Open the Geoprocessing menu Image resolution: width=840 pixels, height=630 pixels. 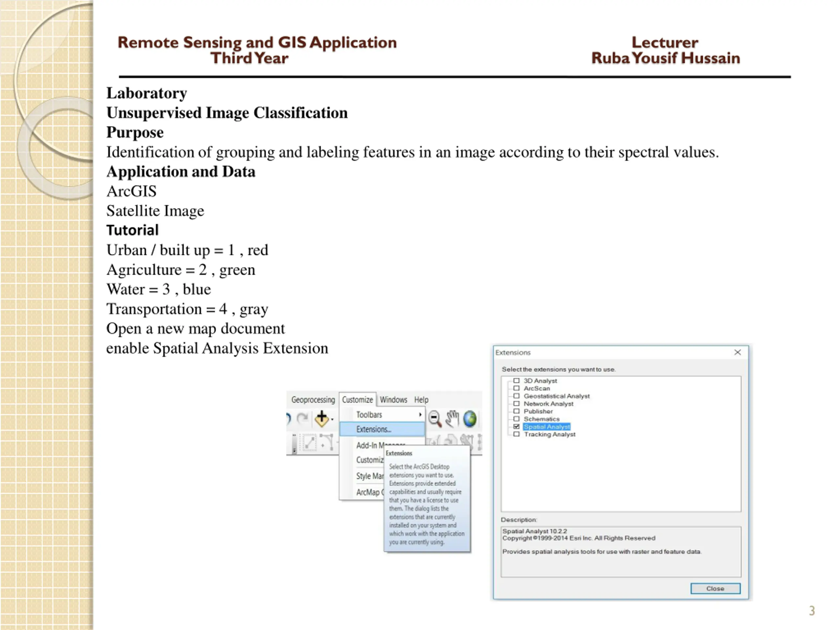pos(313,400)
